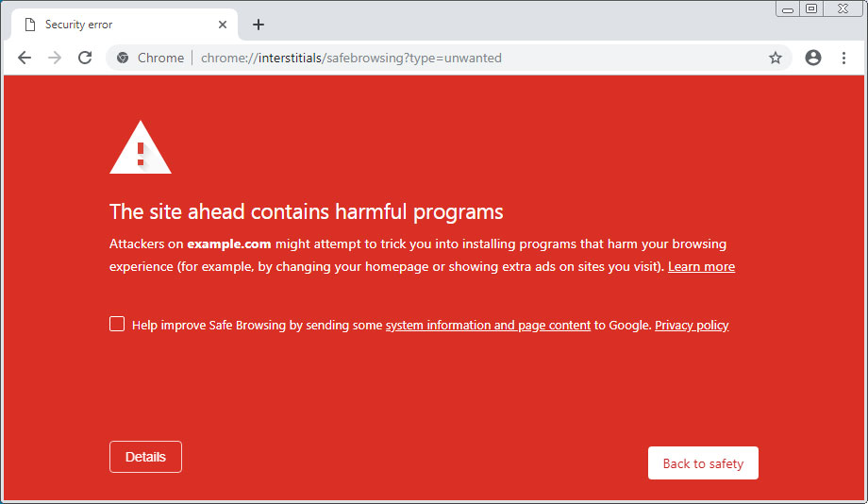Go back using the back arrow

(x=25, y=58)
